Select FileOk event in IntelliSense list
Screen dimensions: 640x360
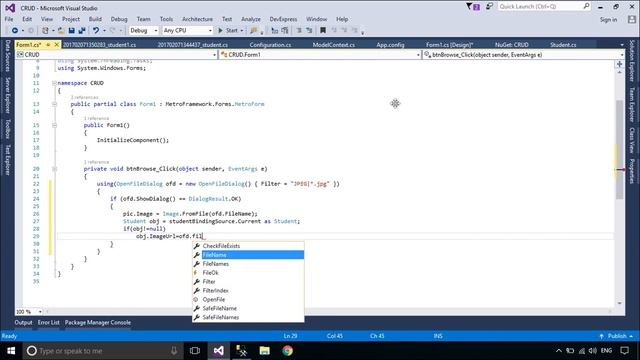pyautogui.click(x=248, y=273)
